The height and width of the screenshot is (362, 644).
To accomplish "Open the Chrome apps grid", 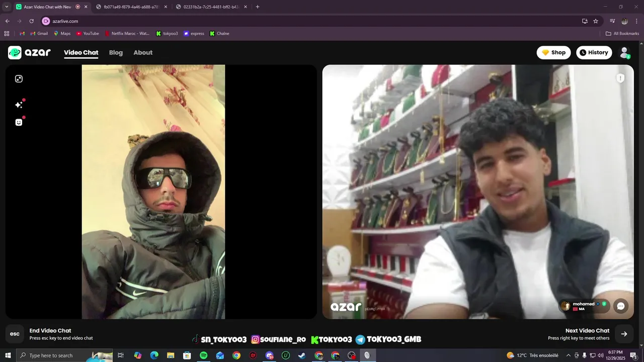I will point(7,34).
